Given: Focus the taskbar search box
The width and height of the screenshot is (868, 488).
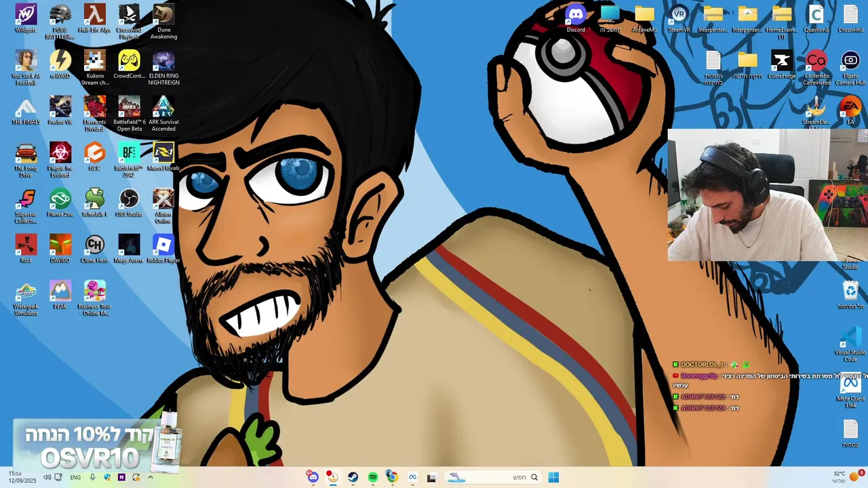Looking at the screenshot, I should [x=493, y=477].
